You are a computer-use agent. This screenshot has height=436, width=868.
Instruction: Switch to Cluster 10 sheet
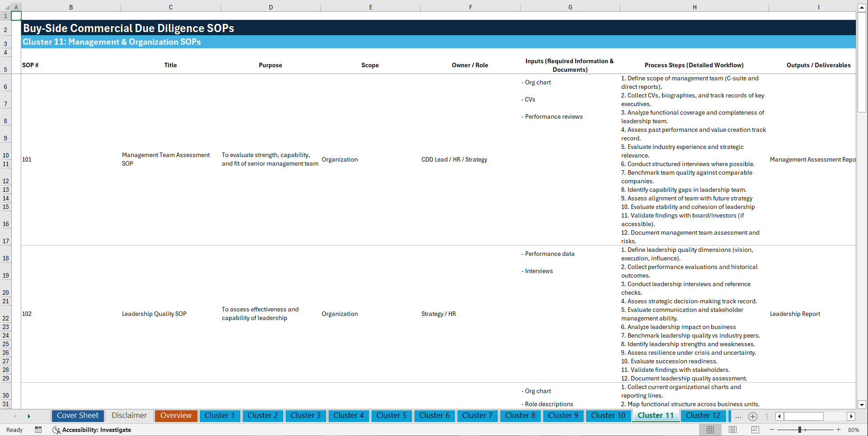tap(608, 416)
